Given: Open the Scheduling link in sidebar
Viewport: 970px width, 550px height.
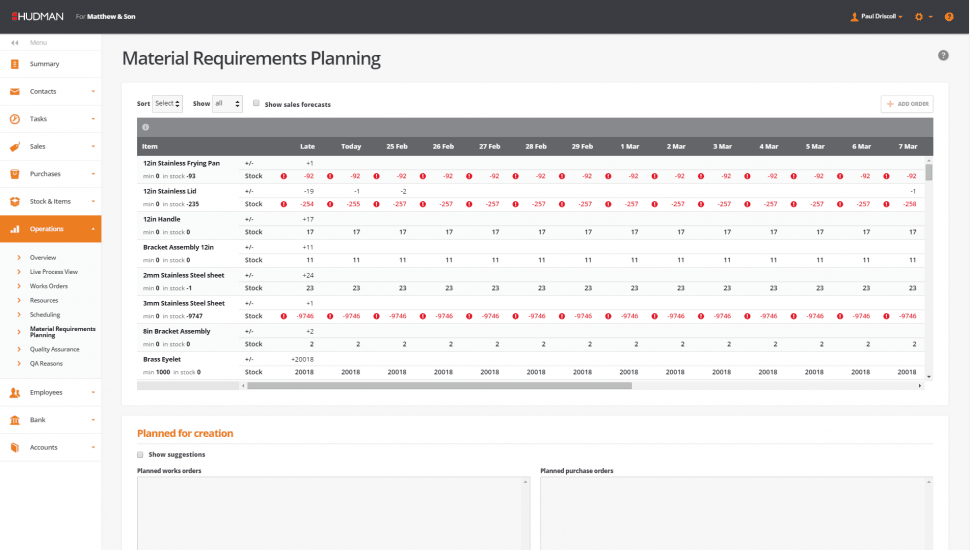Looking at the screenshot, I should [45, 314].
